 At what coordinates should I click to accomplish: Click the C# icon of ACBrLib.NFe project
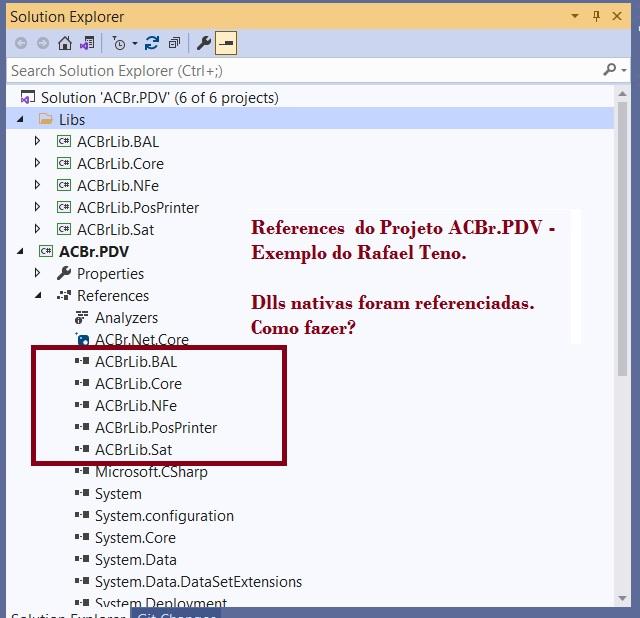click(x=64, y=185)
